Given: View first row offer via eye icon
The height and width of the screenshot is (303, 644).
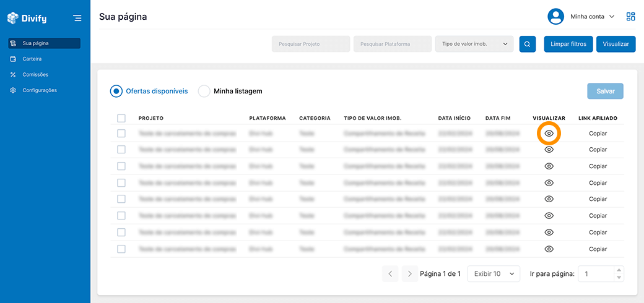Looking at the screenshot, I should (549, 133).
